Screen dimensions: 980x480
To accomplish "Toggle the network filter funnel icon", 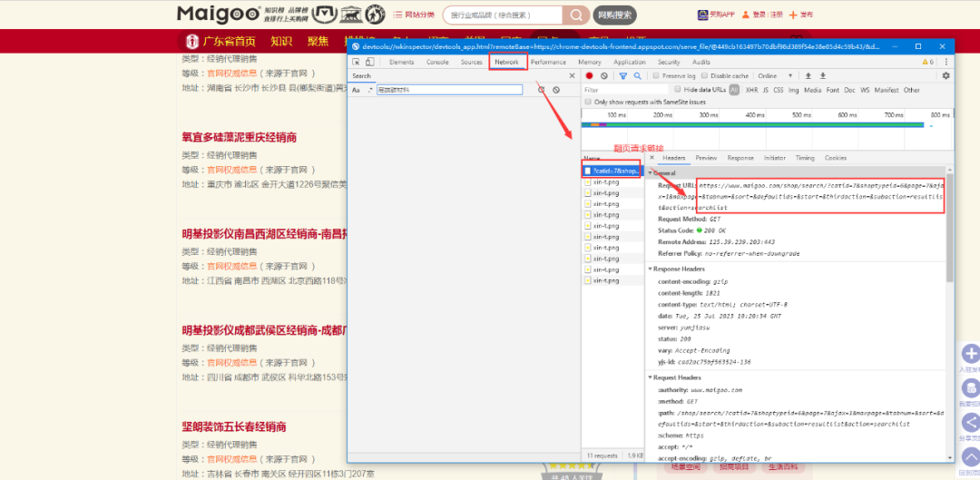I will [623, 75].
